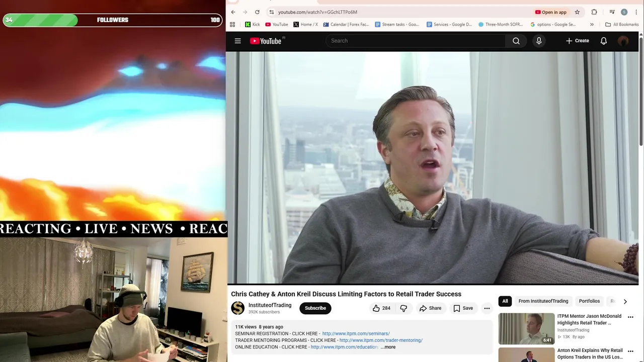
Task: Bookmark this page with the star icon
Action: (x=577, y=12)
